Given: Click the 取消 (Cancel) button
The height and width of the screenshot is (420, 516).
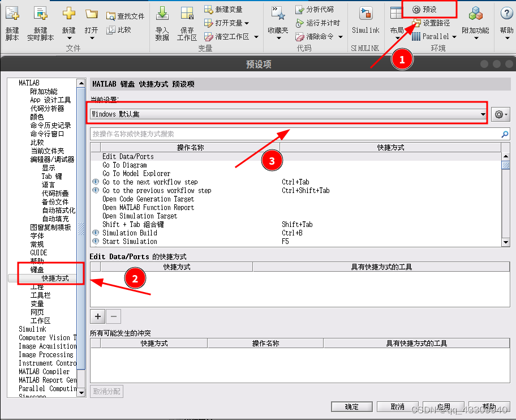Looking at the screenshot, I should (397, 407).
